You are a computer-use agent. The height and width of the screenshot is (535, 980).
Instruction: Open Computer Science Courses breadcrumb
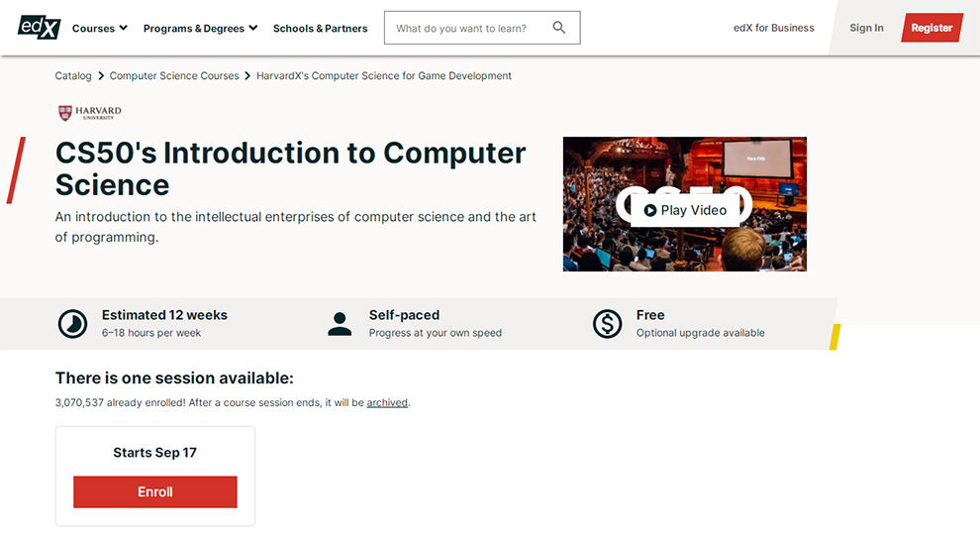point(174,75)
